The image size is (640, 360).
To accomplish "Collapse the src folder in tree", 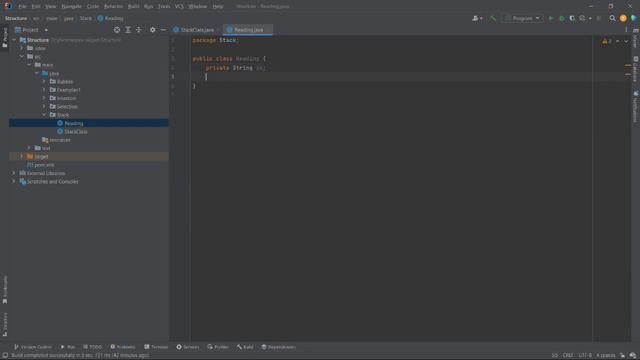I will 22,56.
